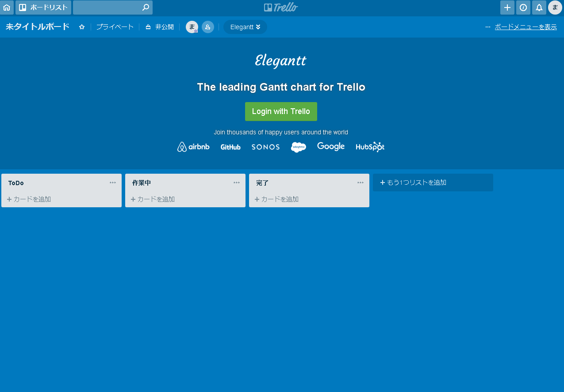
Task: Click もう1つリストを追加 to add list
Action: [433, 183]
